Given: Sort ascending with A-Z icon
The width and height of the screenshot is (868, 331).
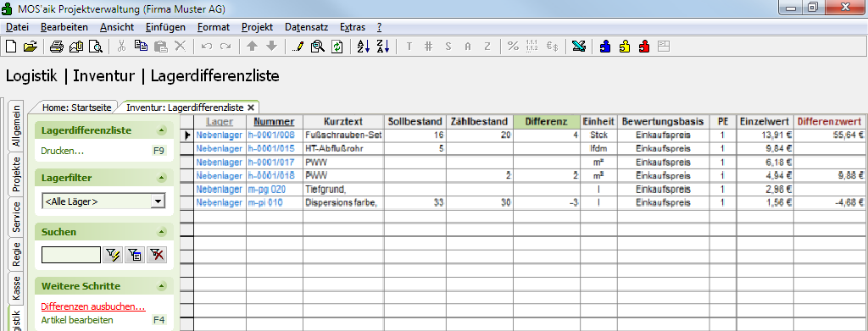Looking at the screenshot, I should click(363, 47).
